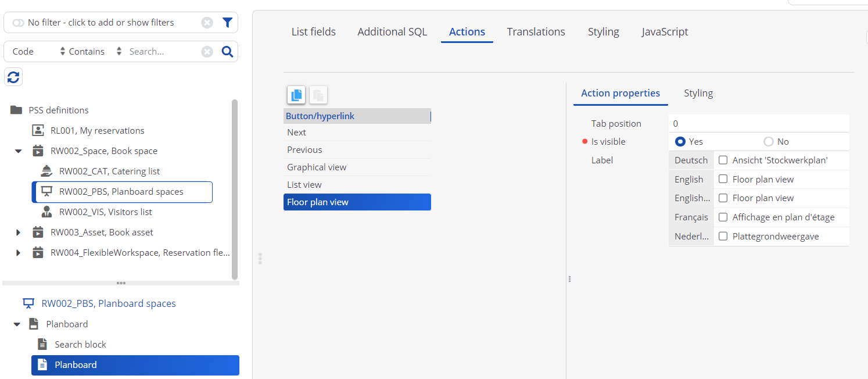Click the Tab position input field
Image resolution: width=868 pixels, height=379 pixels.
(x=758, y=123)
